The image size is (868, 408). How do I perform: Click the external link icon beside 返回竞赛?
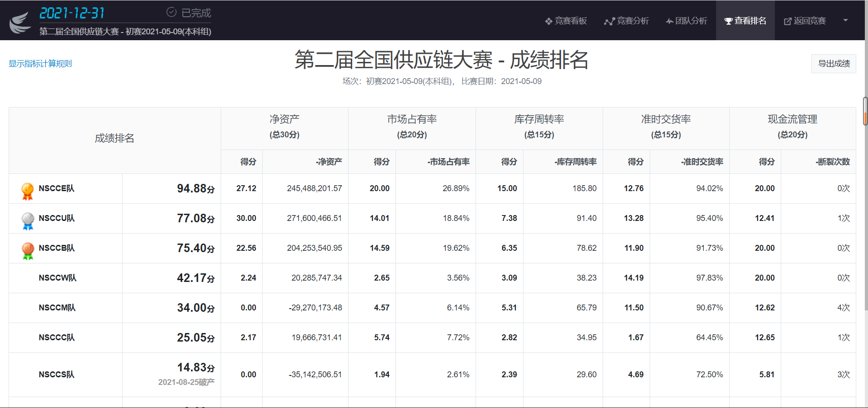[x=788, y=21]
